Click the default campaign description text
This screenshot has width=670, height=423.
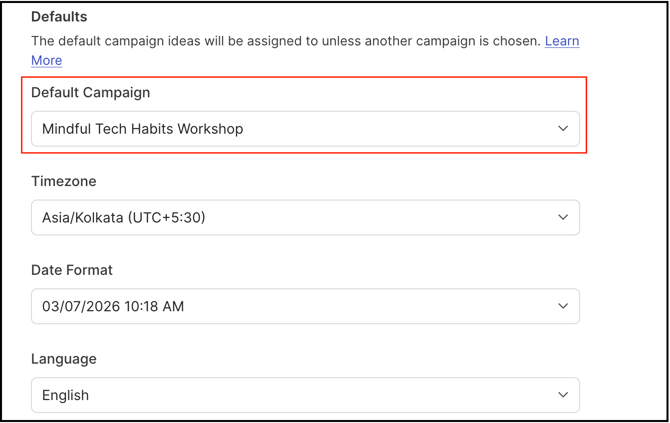[285, 41]
